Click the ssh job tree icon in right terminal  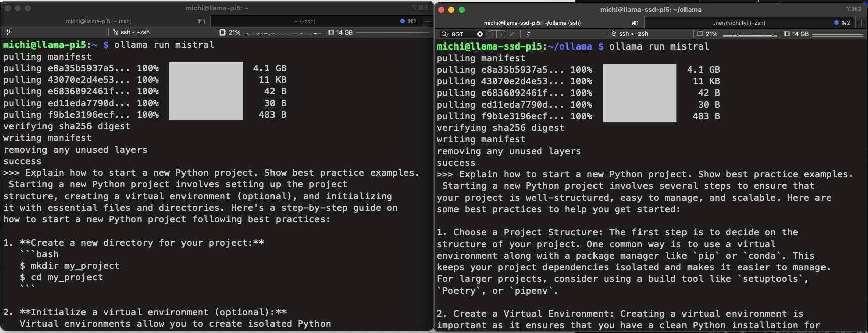click(614, 34)
